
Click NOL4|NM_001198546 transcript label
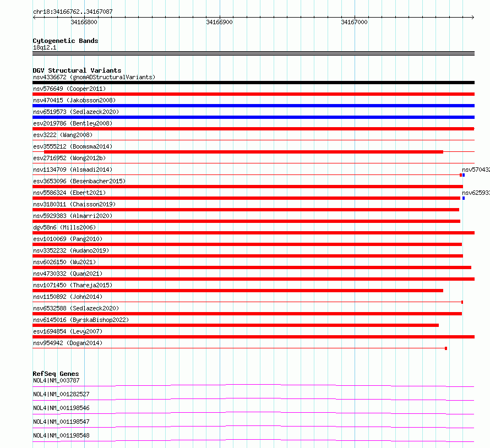[61, 408]
